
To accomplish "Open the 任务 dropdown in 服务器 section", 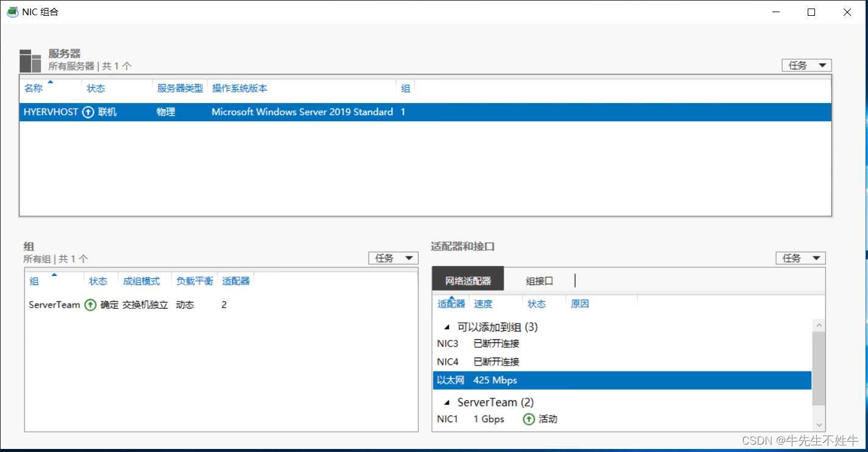I will [x=806, y=65].
